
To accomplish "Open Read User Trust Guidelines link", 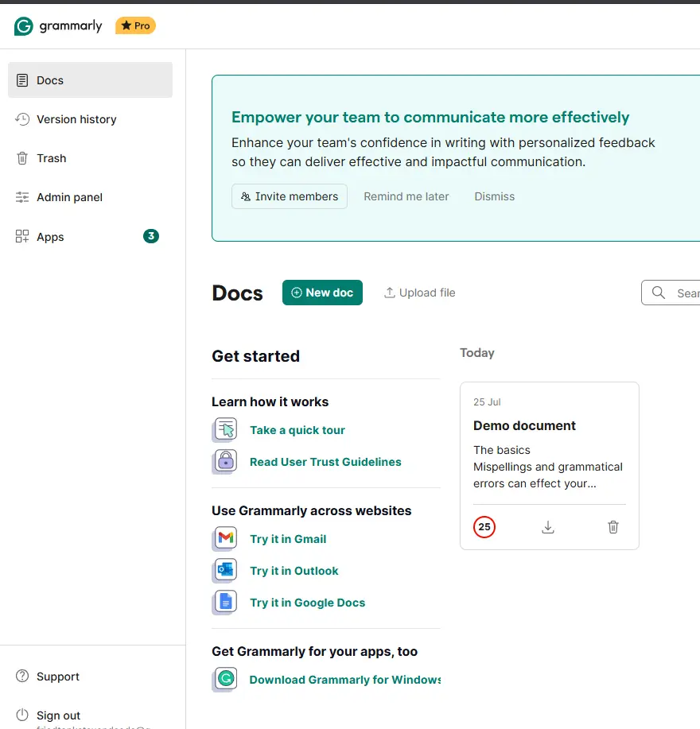I will 325,462.
